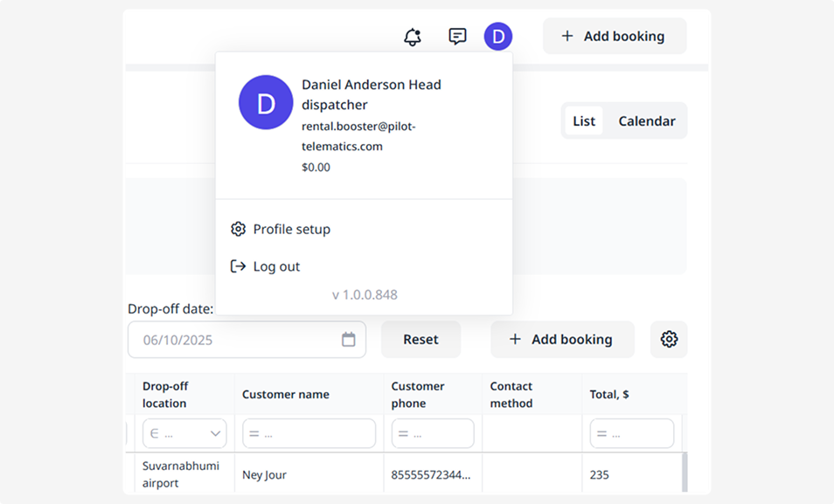Open the chat messages icon
The height and width of the screenshot is (504, 834).
click(457, 37)
